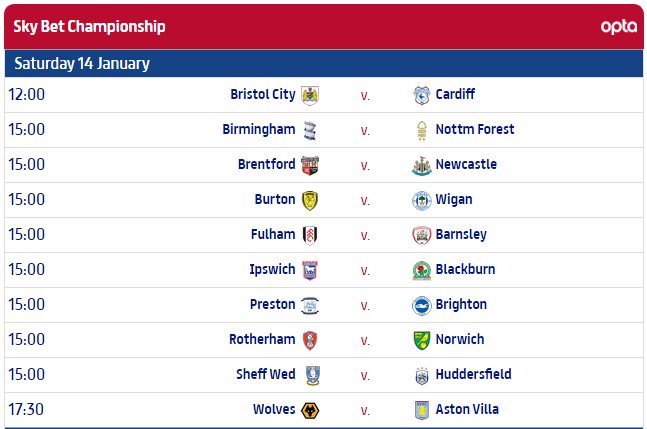Click the Opta logo
This screenshot has width=647, height=429.
click(619, 27)
